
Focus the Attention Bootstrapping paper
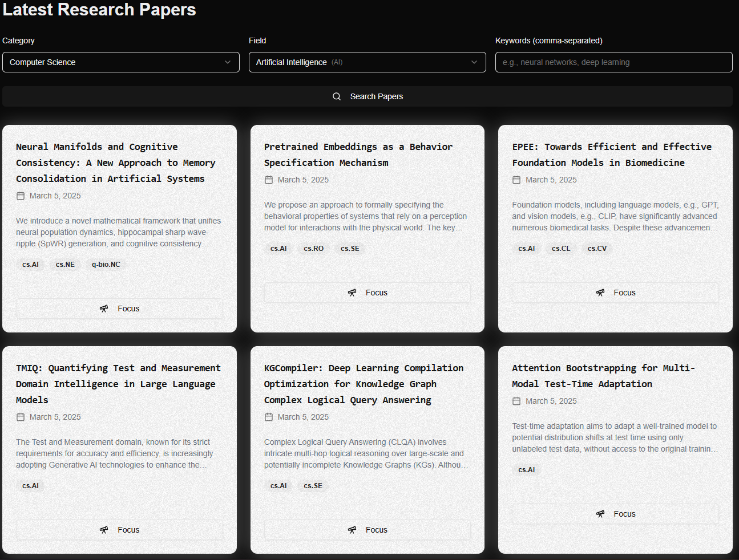615,513
